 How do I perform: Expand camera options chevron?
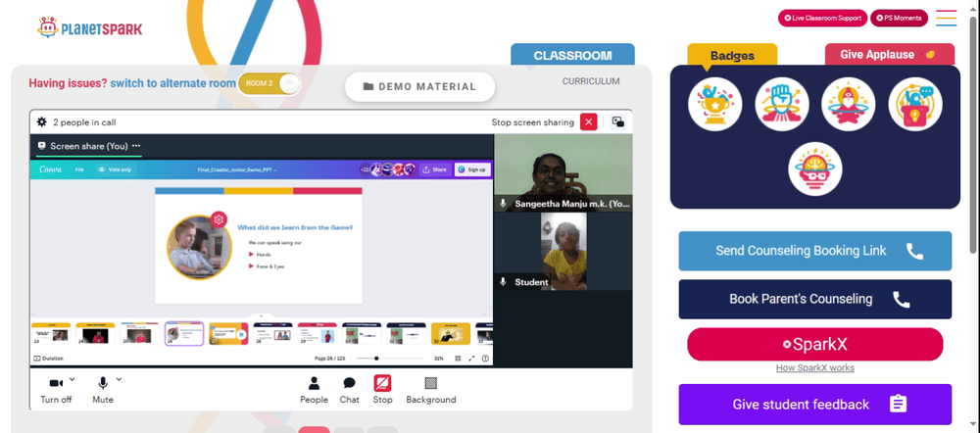(72, 379)
